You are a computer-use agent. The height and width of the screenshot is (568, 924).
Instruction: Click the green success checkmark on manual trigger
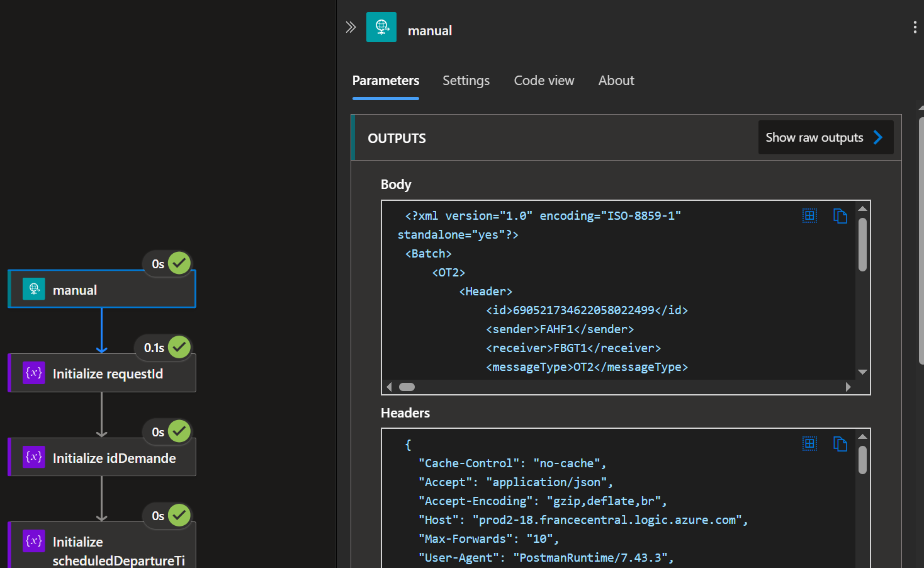[179, 263]
